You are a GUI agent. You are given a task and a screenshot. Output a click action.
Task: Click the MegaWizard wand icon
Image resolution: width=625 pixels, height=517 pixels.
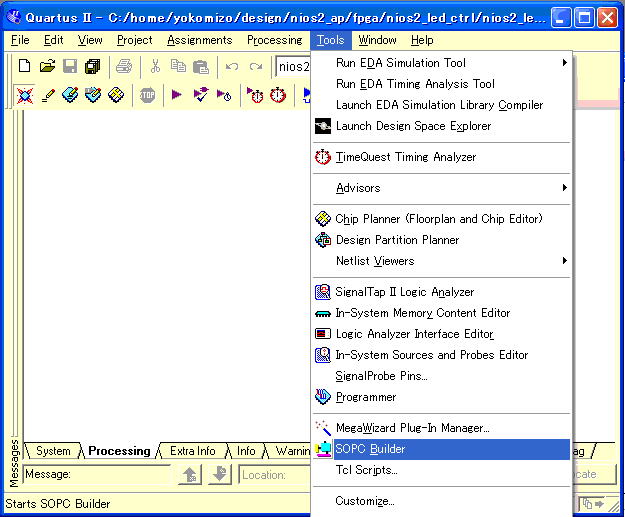click(x=323, y=428)
